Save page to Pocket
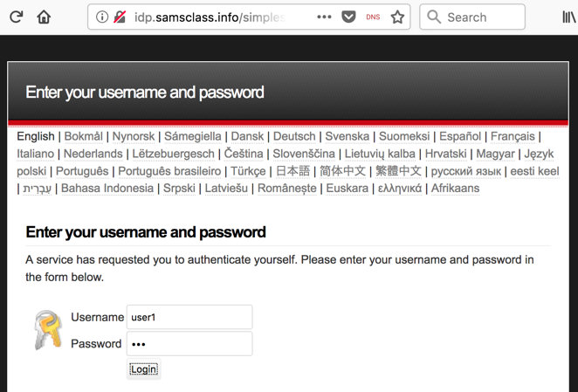The image size is (578, 392). [348, 17]
